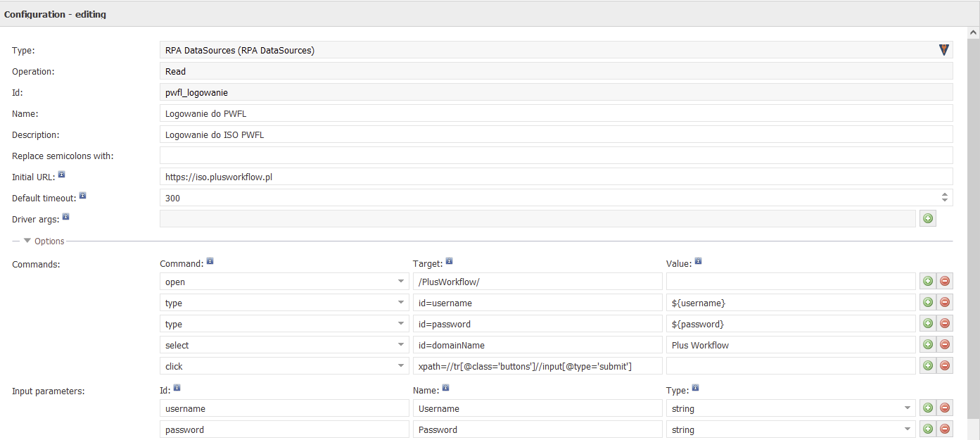Click the Target field with the xpath expression
This screenshot has width=980, height=440.
coord(537,366)
